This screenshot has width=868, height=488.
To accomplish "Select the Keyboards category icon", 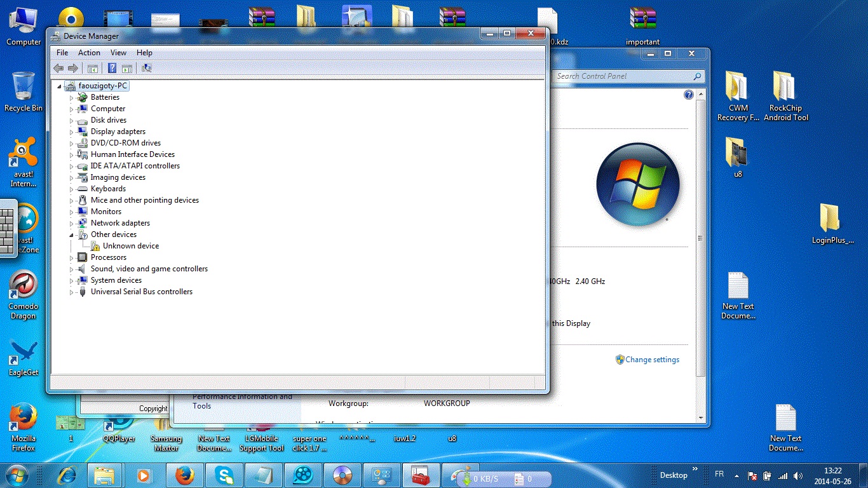I will pos(82,189).
